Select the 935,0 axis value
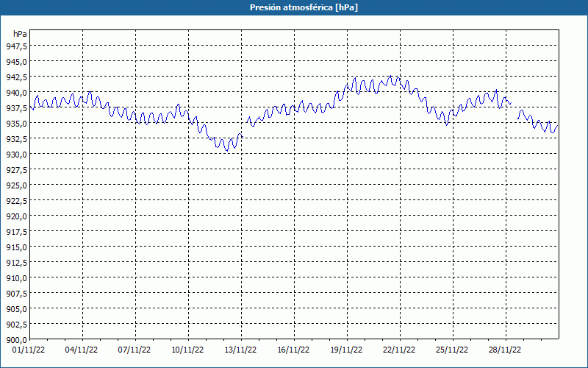 (16, 123)
